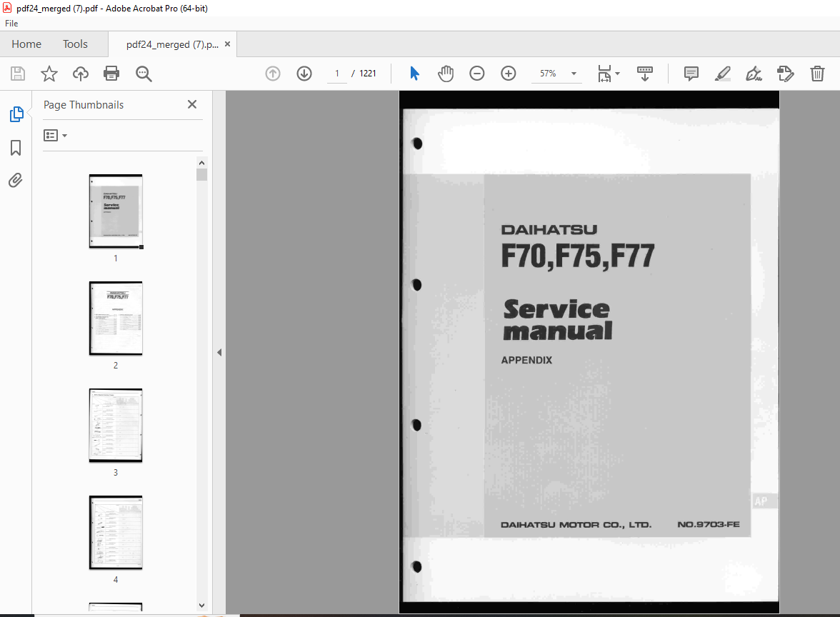The width and height of the screenshot is (840, 617).
Task: Select the Highlight text pen tool
Action: 723,74
